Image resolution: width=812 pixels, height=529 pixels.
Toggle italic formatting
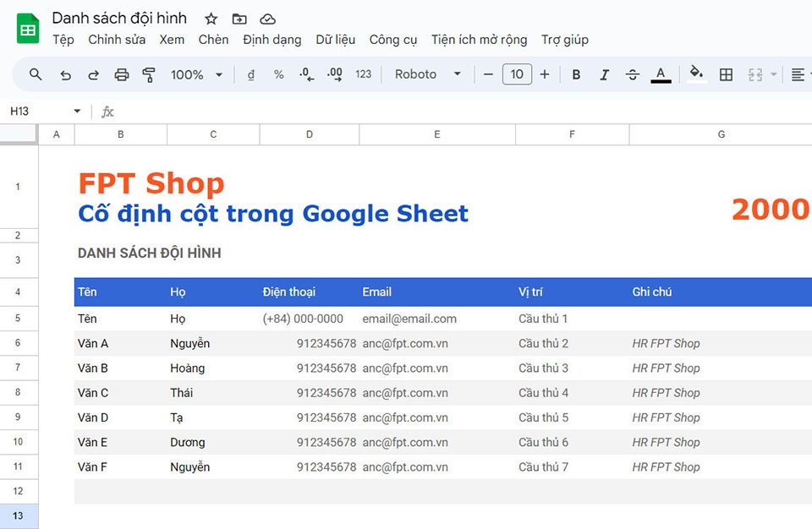604,74
